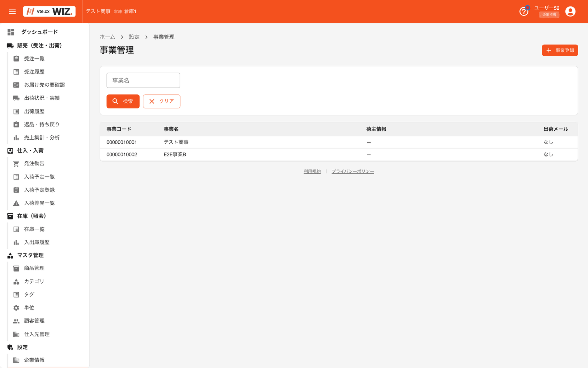The height and width of the screenshot is (368, 588).
Task: Click the shapes icon beside カテゴリ
Action: pos(16,281)
